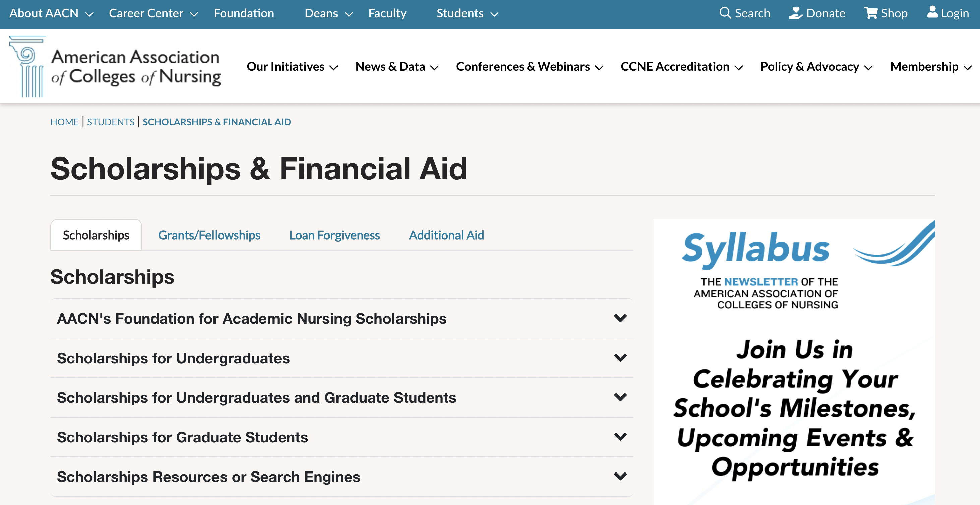Click the STUDENTS breadcrumb link

[x=111, y=122]
